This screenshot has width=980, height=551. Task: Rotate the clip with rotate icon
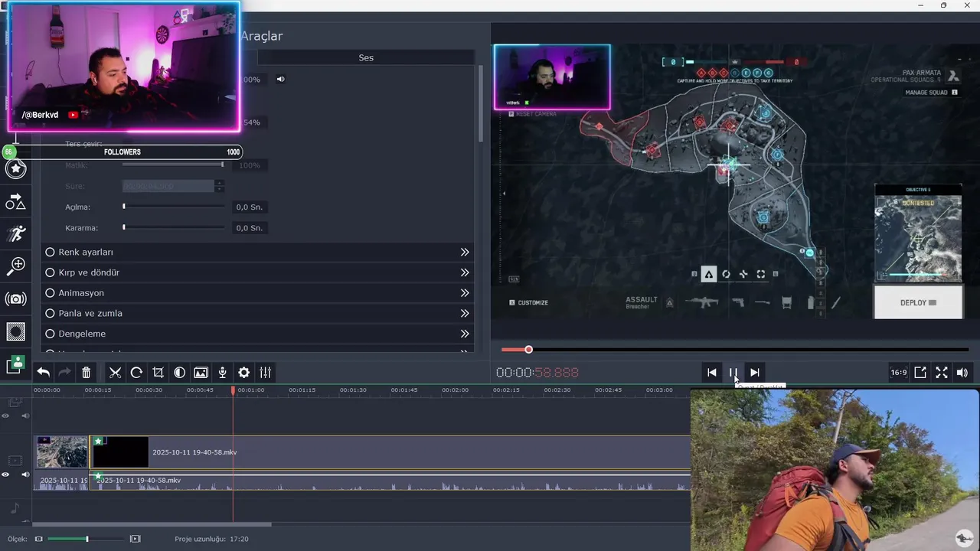pos(136,373)
